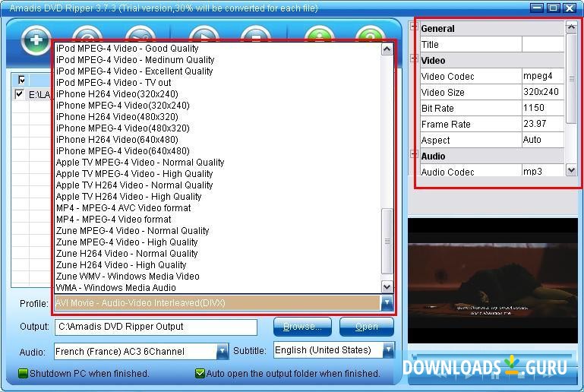The height and width of the screenshot is (392, 584).
Task: Click the selected AVI Movie profile field
Action: click(x=217, y=302)
